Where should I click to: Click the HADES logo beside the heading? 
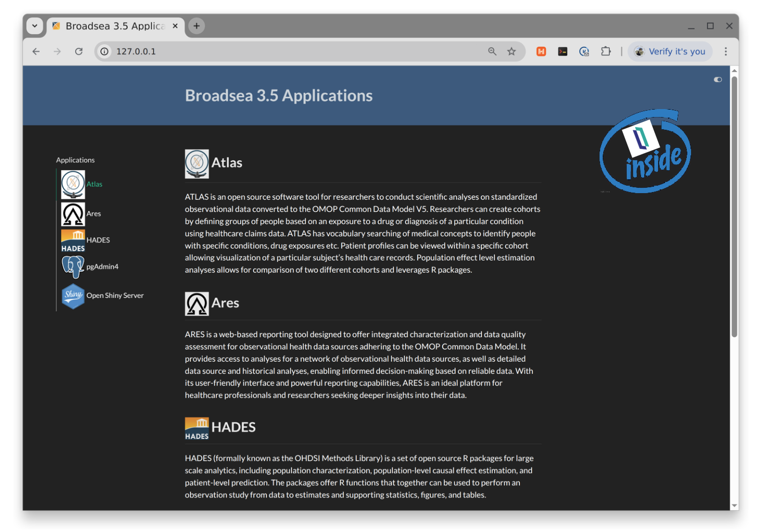tap(197, 428)
